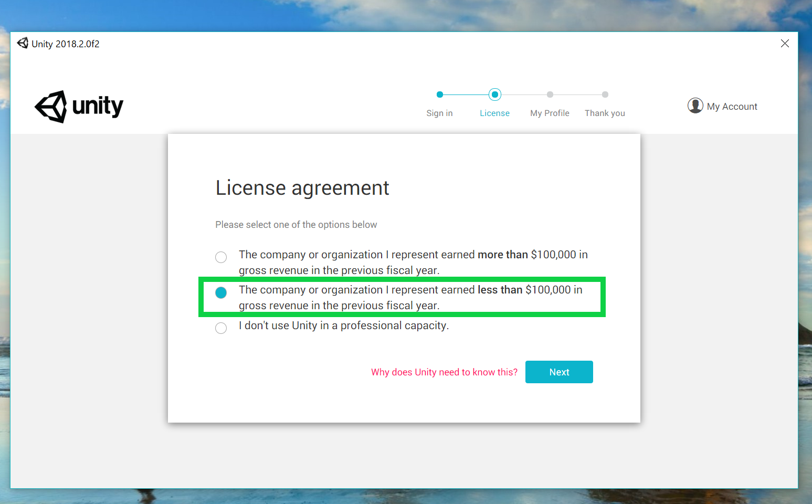This screenshot has width=812, height=504.
Task: Click the My Profile step label
Action: [x=550, y=113]
